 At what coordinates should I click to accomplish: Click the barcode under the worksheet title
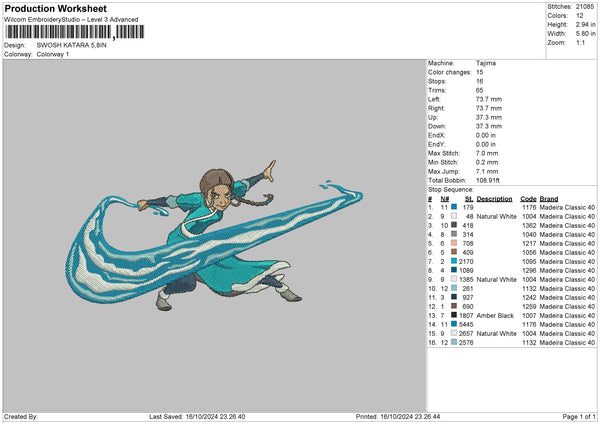tap(75, 32)
